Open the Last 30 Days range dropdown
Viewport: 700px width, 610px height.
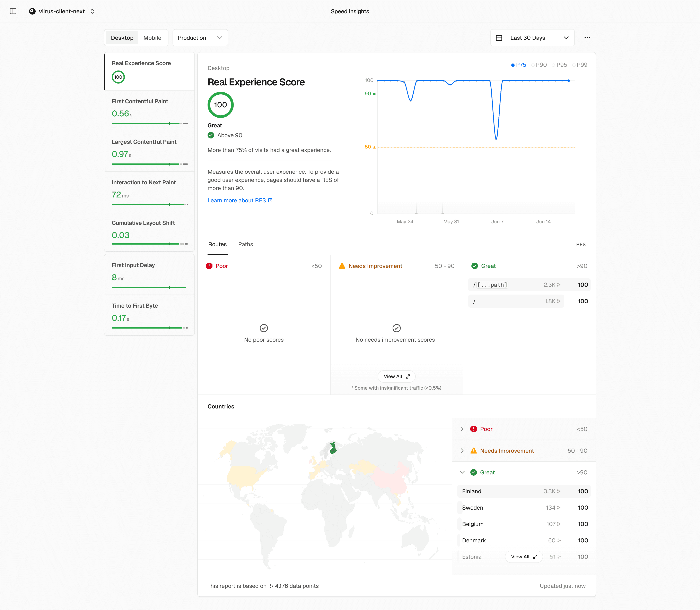541,38
